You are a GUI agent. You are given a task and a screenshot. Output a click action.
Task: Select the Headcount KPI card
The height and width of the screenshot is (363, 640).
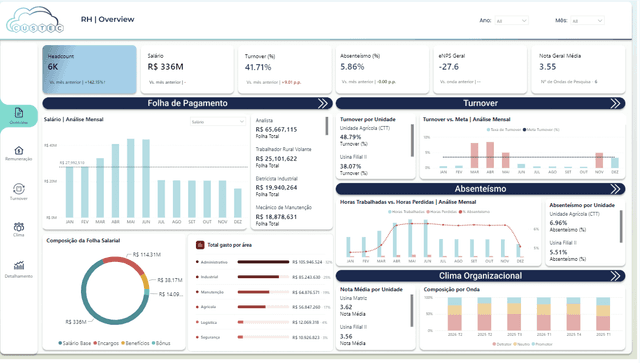[89, 69]
